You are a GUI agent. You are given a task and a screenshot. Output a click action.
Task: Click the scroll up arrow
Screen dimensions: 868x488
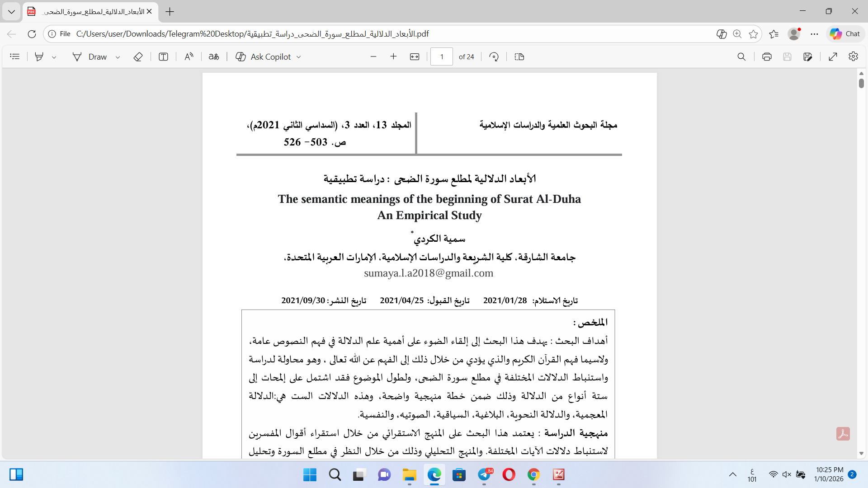[861, 73]
